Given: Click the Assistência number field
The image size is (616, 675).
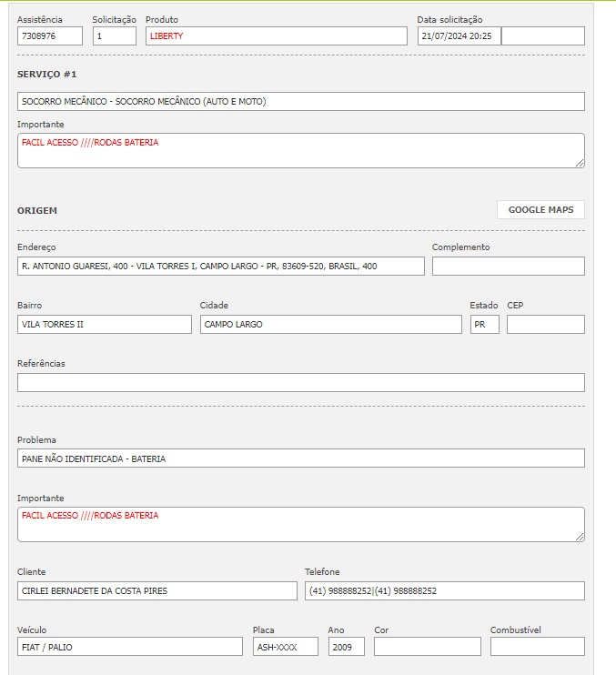Looking at the screenshot, I should pyautogui.click(x=50, y=36).
